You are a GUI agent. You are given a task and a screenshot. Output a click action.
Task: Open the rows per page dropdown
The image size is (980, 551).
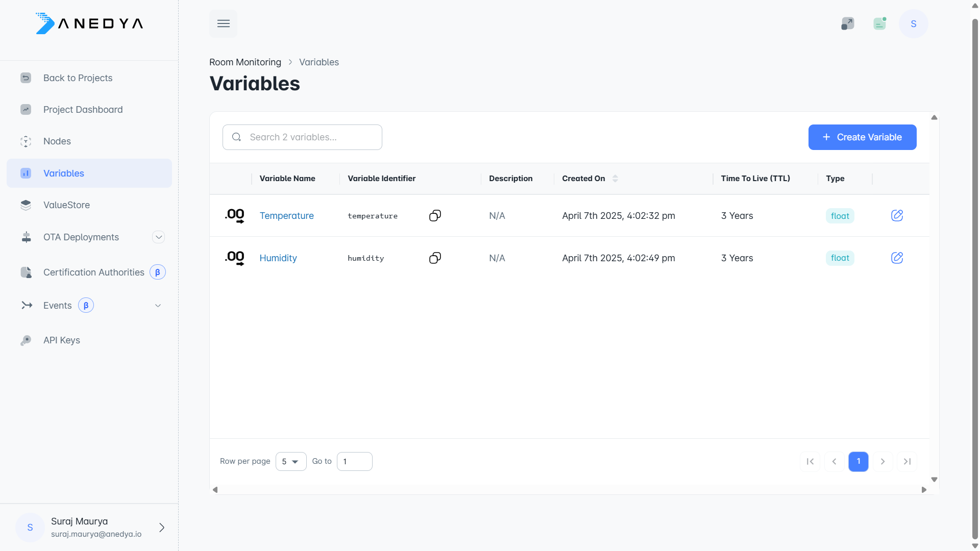click(290, 462)
